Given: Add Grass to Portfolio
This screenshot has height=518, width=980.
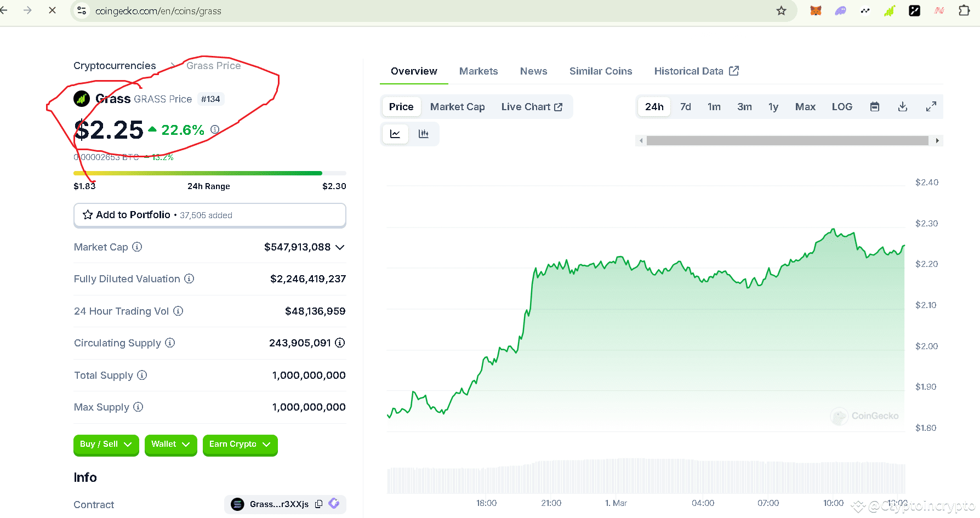Looking at the screenshot, I should coord(210,215).
